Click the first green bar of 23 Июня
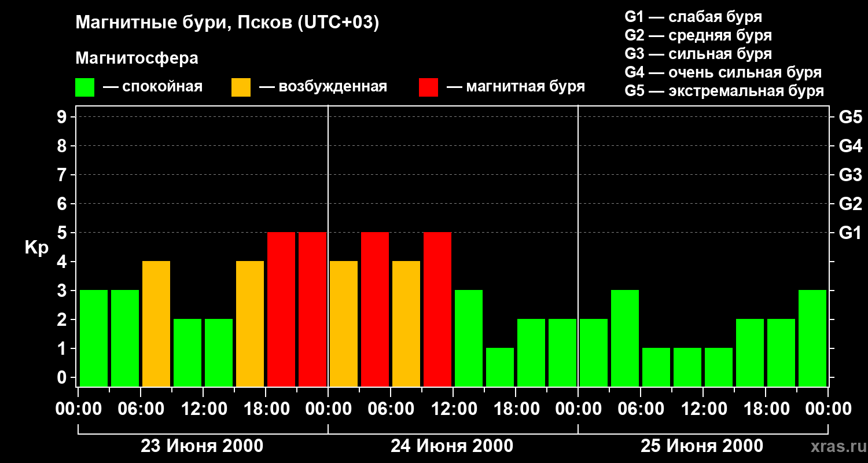Image resolution: width=868 pixels, height=463 pixels. pyautogui.click(x=94, y=338)
